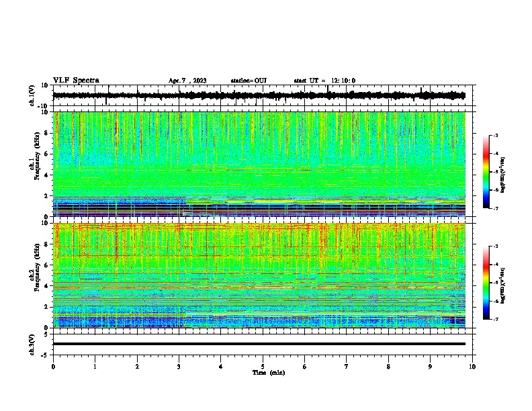Click the "ch.3(V)" vertical axis label
Viewport: 532px width, 411px height.
32,345
